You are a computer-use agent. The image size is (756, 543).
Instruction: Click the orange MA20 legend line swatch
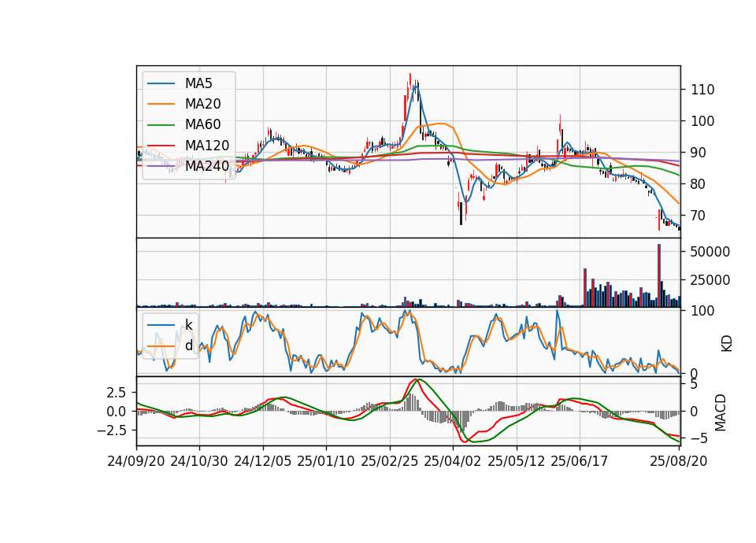[x=161, y=104]
